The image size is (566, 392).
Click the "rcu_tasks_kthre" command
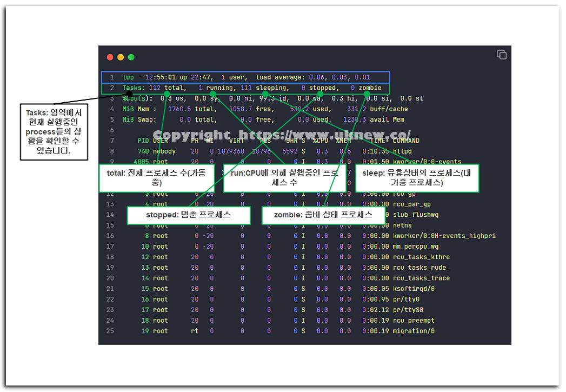(x=421, y=257)
